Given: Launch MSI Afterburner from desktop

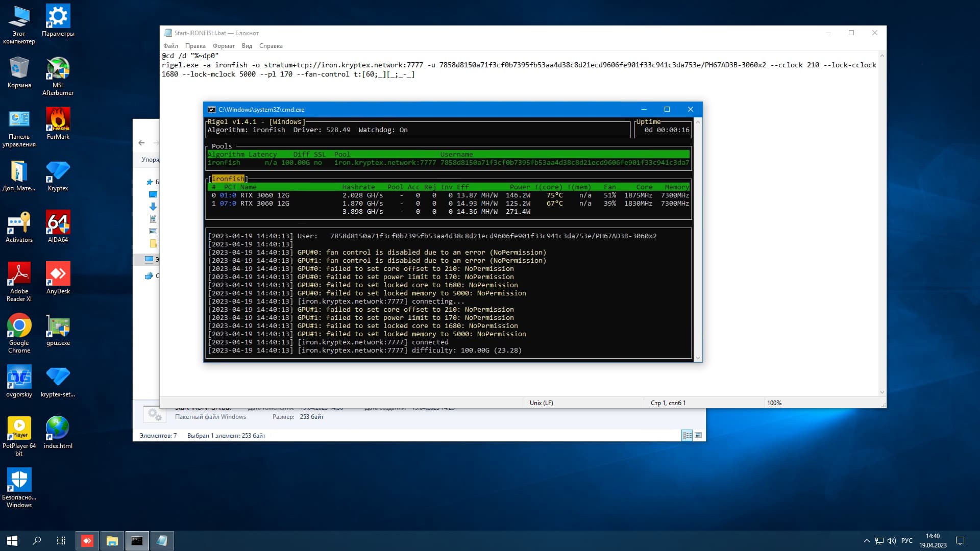Looking at the screenshot, I should point(58,76).
